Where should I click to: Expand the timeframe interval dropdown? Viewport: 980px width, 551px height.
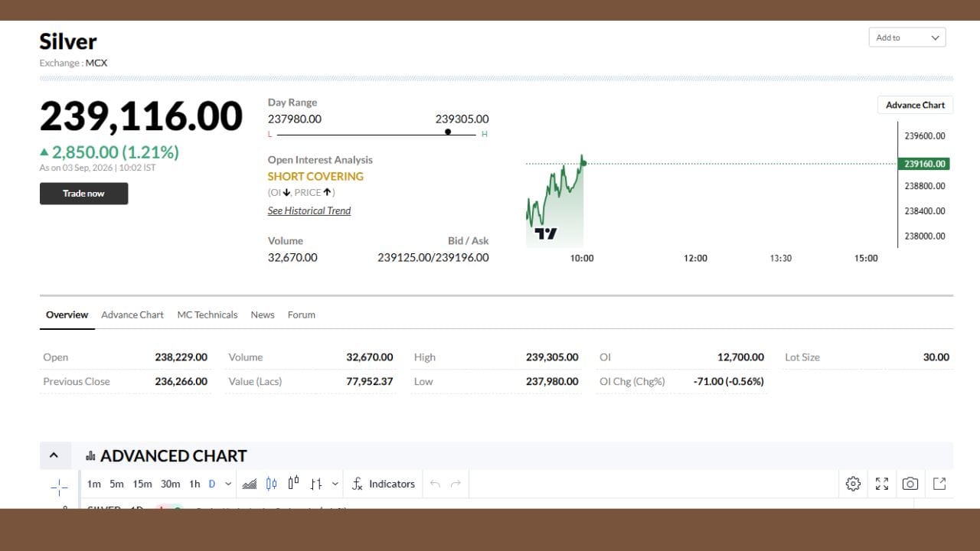228,484
